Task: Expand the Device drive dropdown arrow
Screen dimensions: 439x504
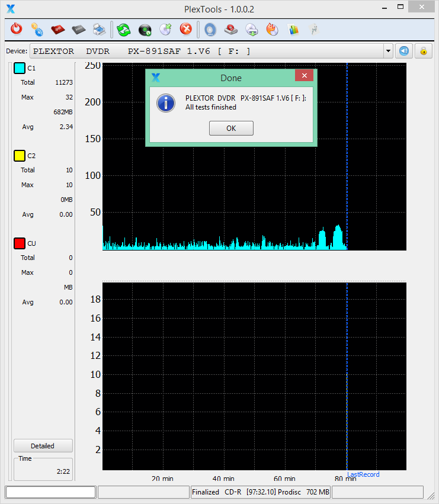Action: coord(388,51)
